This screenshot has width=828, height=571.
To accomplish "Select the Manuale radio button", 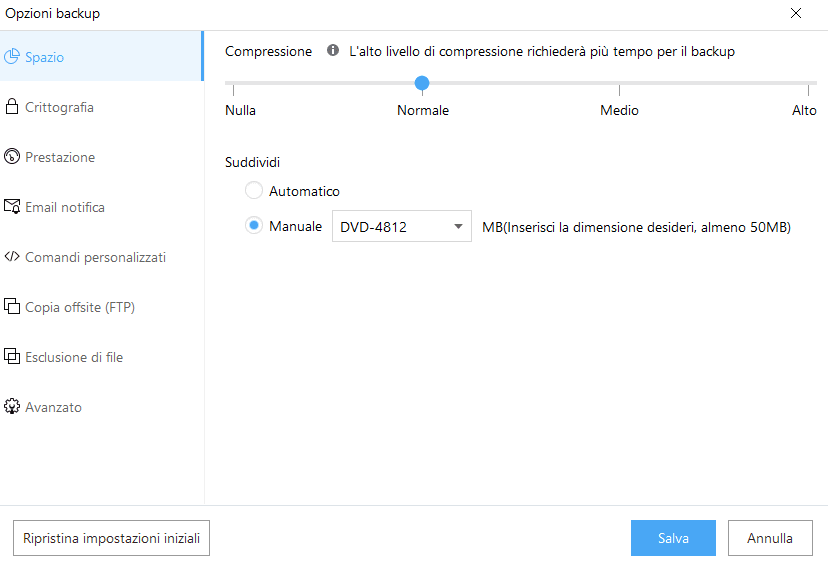I will point(254,227).
